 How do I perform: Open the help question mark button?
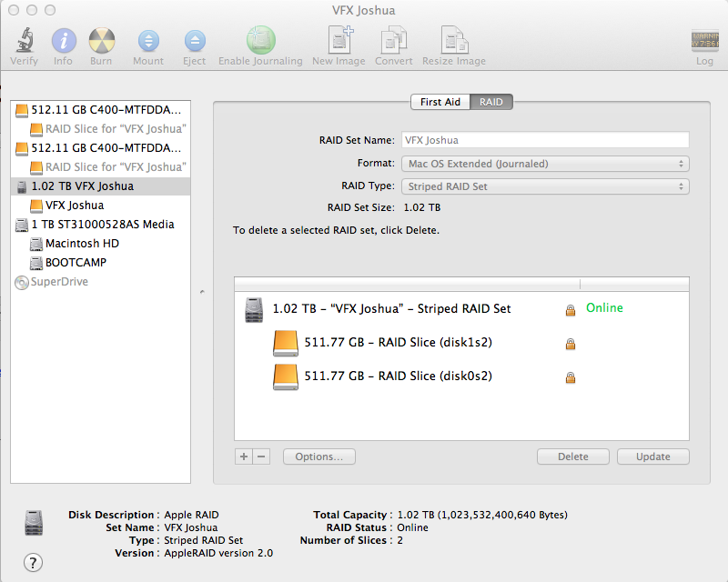tap(33, 563)
